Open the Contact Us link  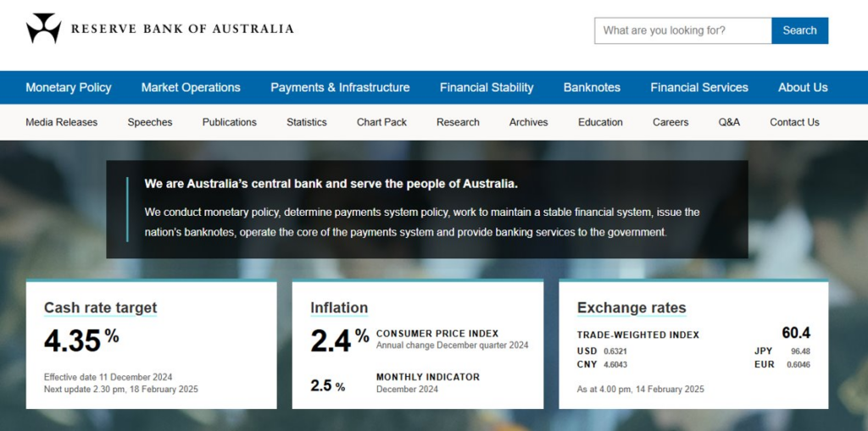pyautogui.click(x=794, y=122)
